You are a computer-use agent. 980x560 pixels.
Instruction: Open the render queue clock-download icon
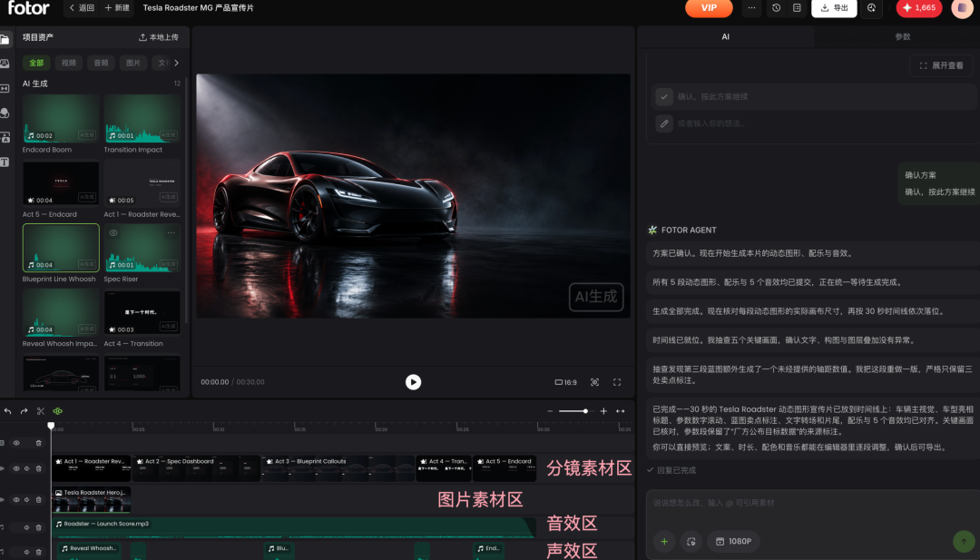point(871,7)
